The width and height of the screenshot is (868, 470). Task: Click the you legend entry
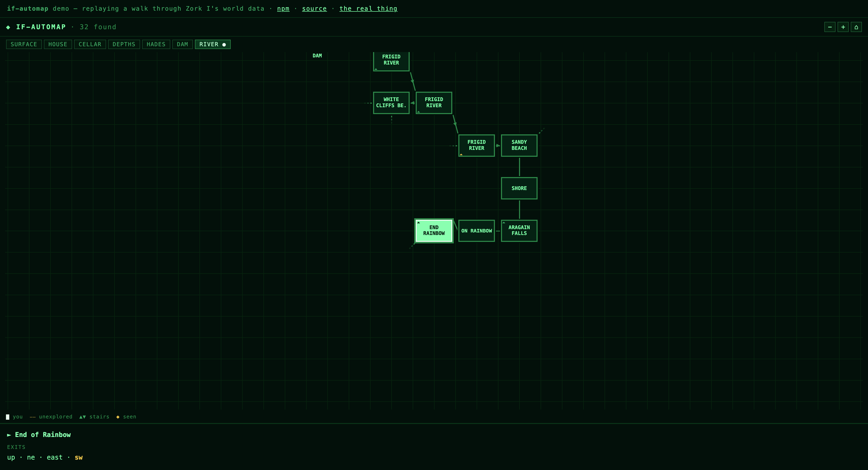tap(14, 417)
